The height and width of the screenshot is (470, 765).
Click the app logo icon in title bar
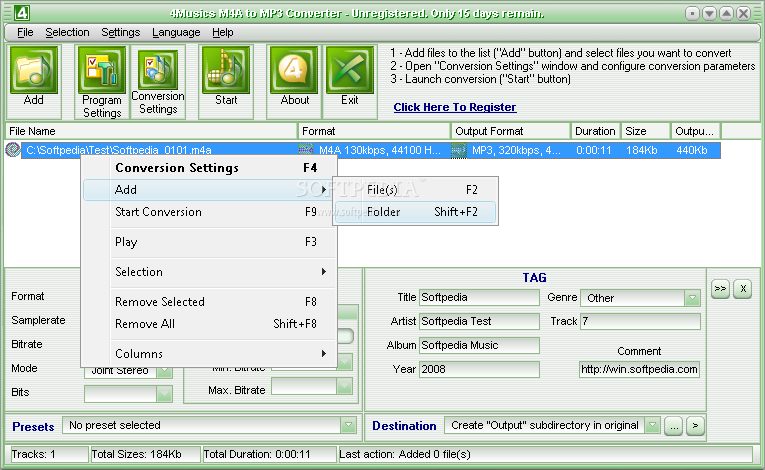[21, 13]
